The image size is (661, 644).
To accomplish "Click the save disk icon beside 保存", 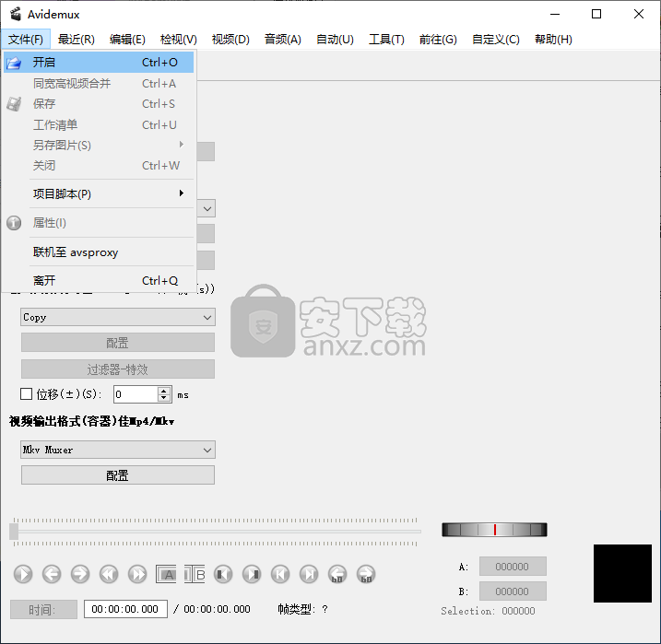I will point(14,103).
